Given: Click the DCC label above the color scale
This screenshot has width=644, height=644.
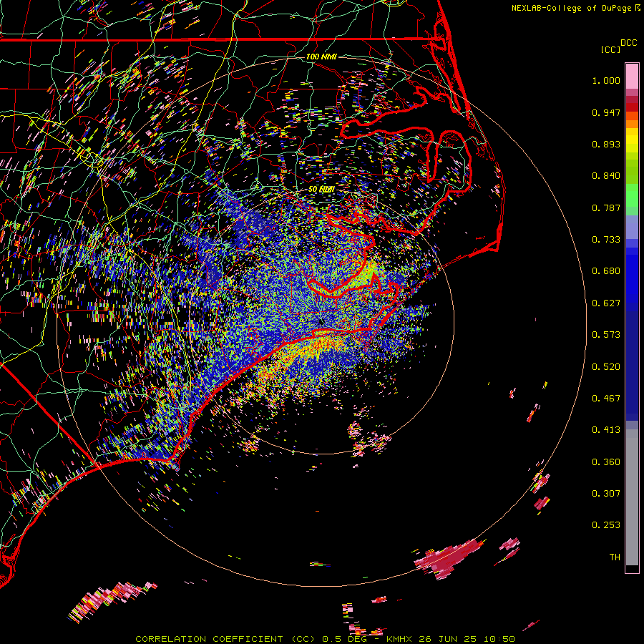Looking at the screenshot, I should [x=628, y=43].
